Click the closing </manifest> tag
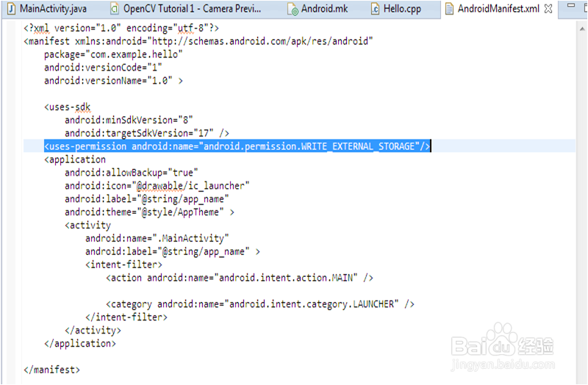Viewport: 588px width, 385px height. [x=51, y=370]
